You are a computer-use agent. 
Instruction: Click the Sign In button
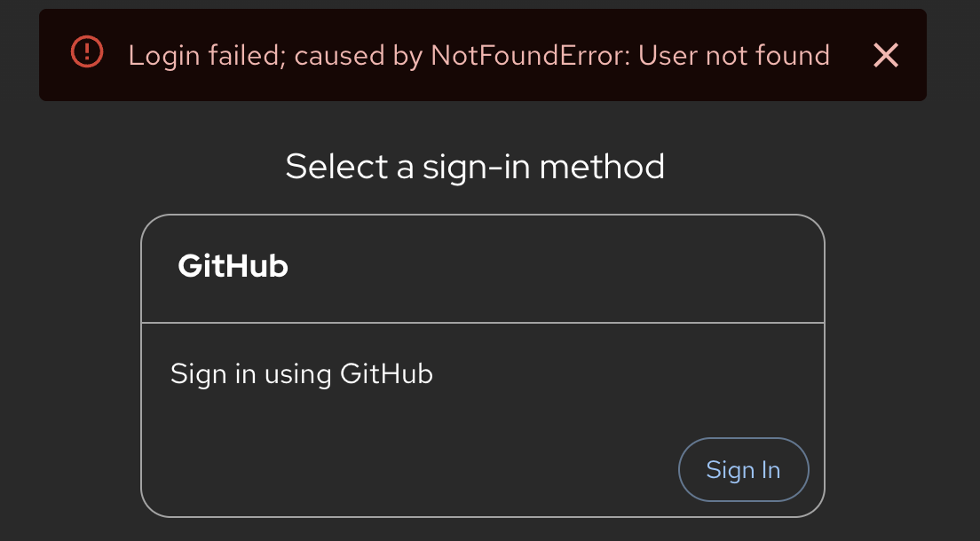(743, 470)
